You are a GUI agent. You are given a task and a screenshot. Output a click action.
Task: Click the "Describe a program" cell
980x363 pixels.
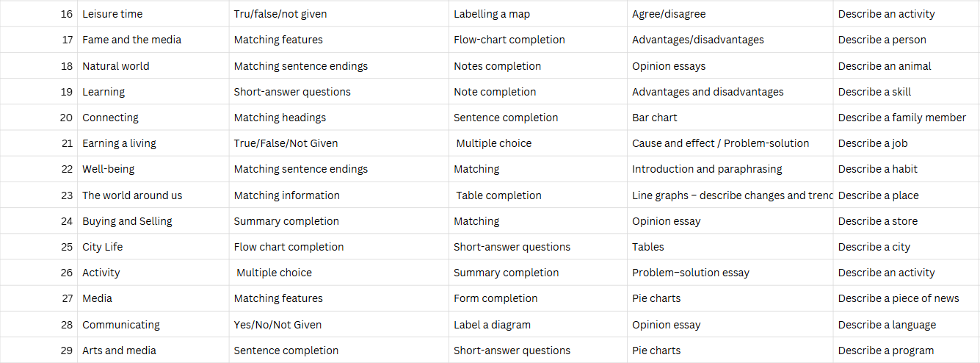(885, 351)
